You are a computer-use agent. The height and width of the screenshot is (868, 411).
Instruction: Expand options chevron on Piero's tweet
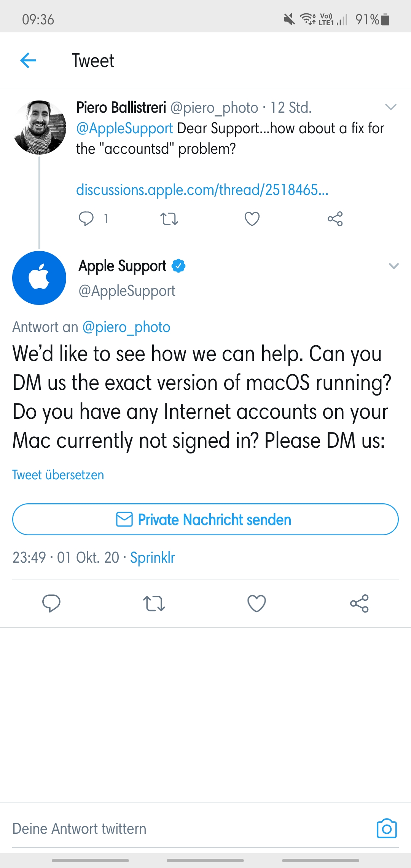[x=391, y=107]
